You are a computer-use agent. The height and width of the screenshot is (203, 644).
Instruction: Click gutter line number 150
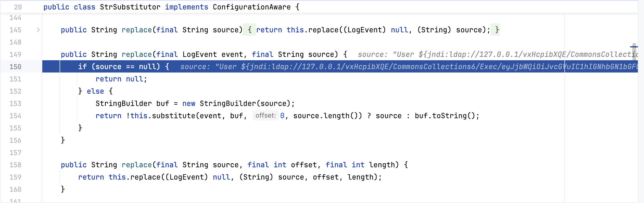click(x=15, y=67)
